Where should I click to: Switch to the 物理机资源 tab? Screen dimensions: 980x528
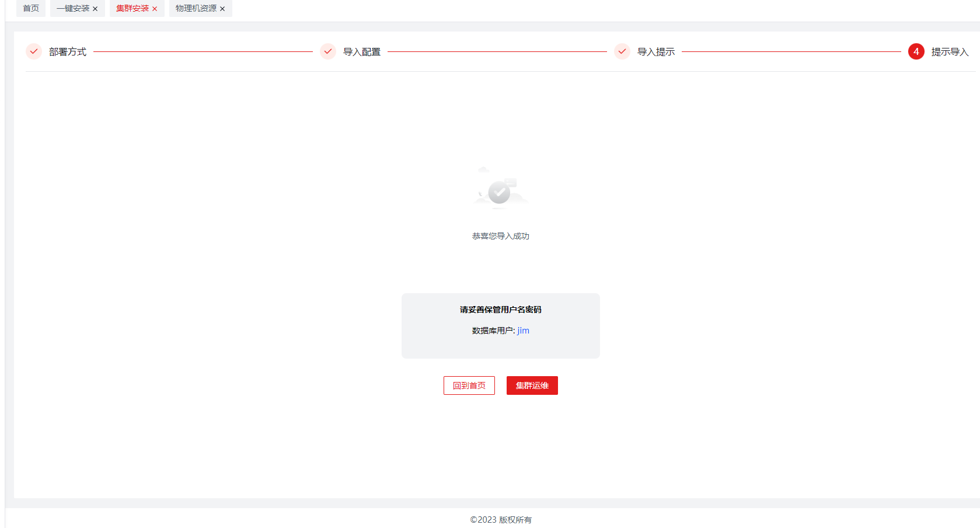(x=196, y=8)
